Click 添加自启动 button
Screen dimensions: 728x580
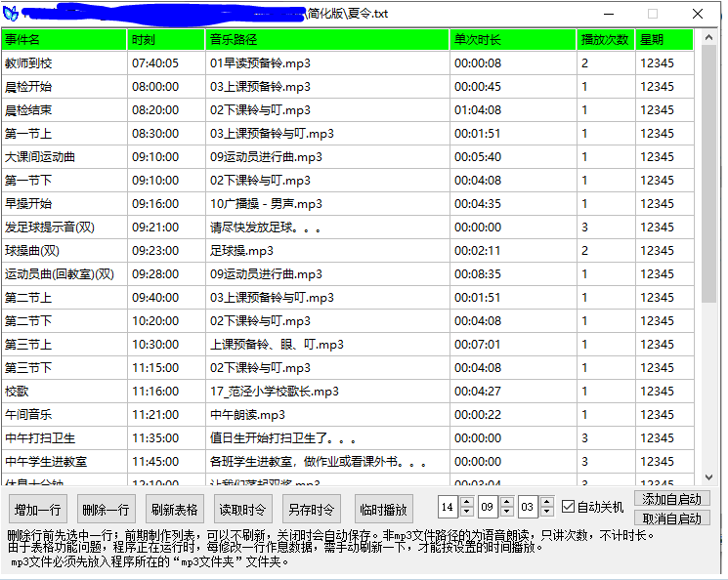(x=671, y=499)
